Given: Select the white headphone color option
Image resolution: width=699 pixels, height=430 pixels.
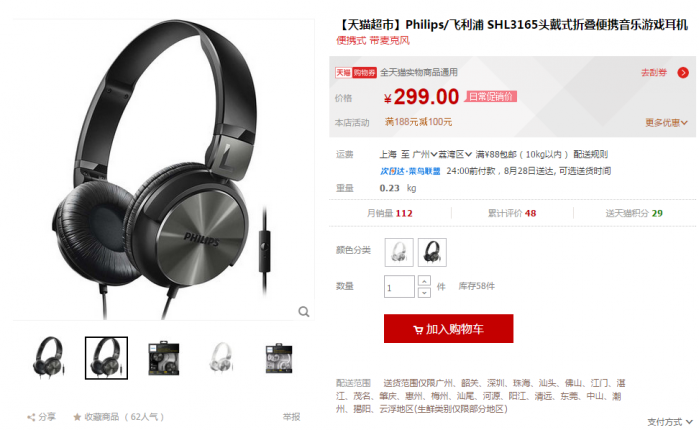Looking at the screenshot, I should tap(399, 252).
